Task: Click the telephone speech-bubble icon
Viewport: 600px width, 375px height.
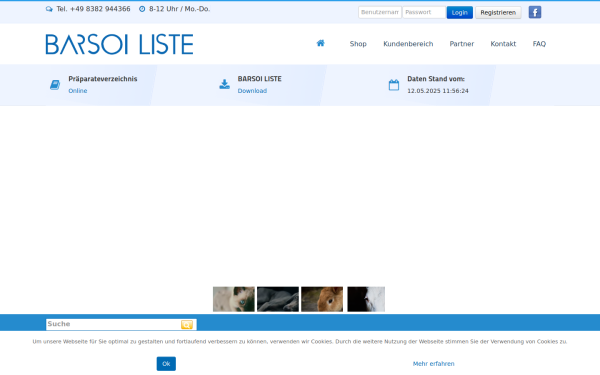Action: [49, 9]
